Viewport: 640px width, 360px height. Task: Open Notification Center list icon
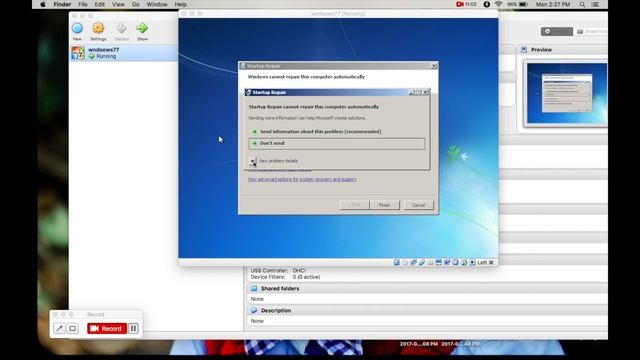(595, 4)
